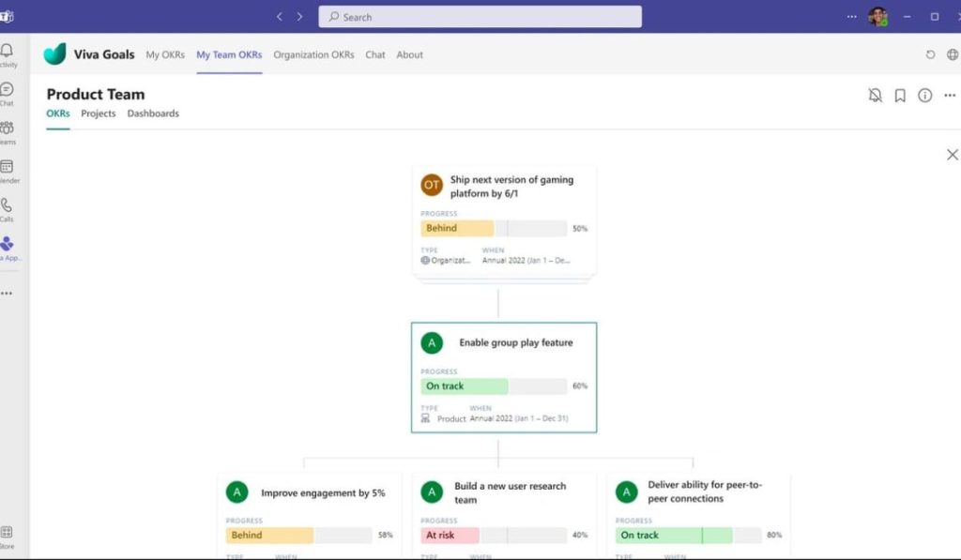Click Annual 2022 period on gaming platform card
Screen dimensions: 961x560
click(x=526, y=261)
